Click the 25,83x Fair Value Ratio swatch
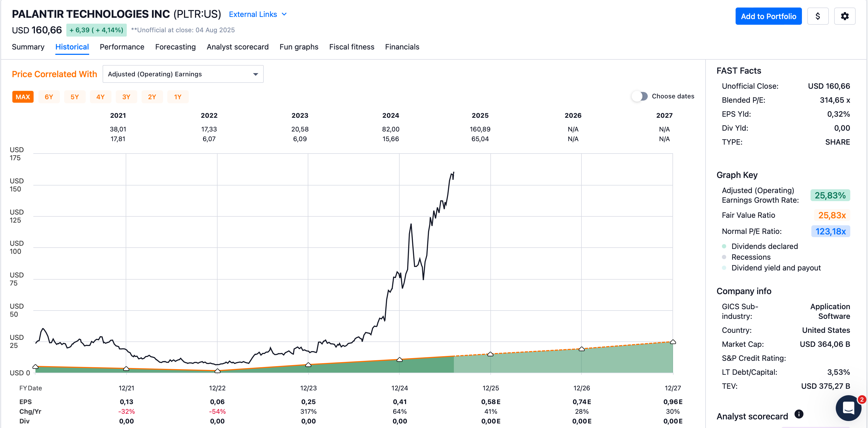Viewport: 868px width, 428px height. 832,215
